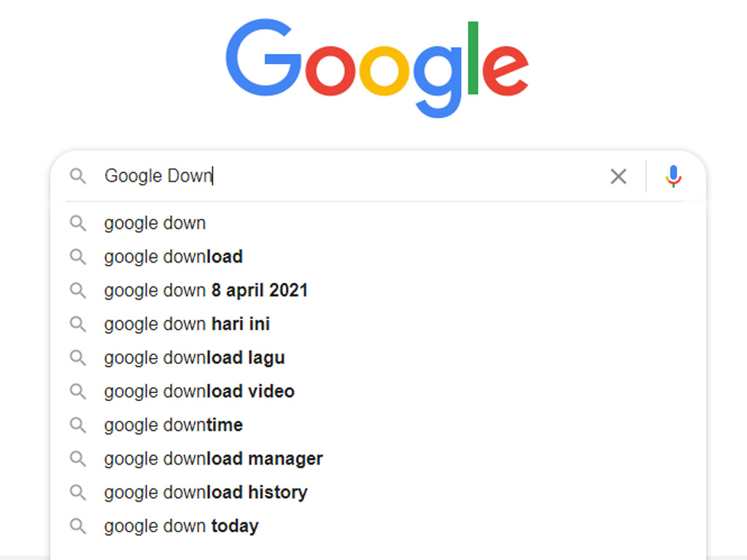Click magnifier icon beside "google down today"
Screen dimensions: 747x560
click(x=77, y=526)
